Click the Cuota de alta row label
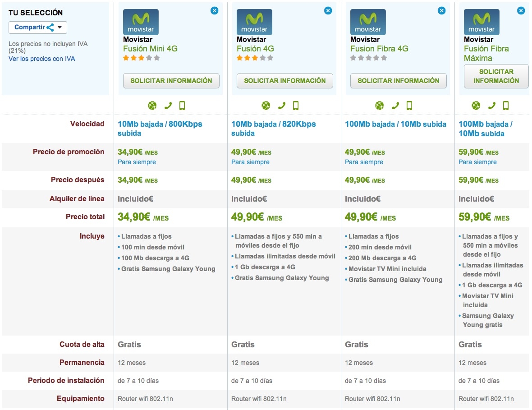Viewport: 532px width, 410px height. click(x=82, y=345)
